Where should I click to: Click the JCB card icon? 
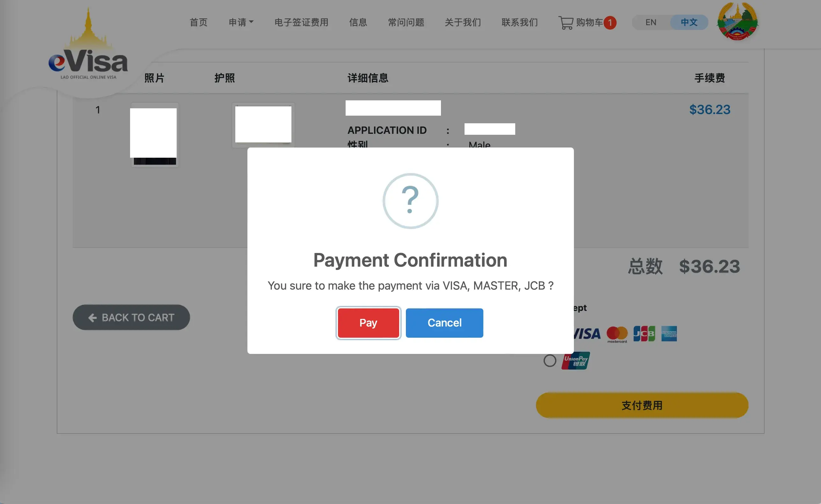coord(644,333)
